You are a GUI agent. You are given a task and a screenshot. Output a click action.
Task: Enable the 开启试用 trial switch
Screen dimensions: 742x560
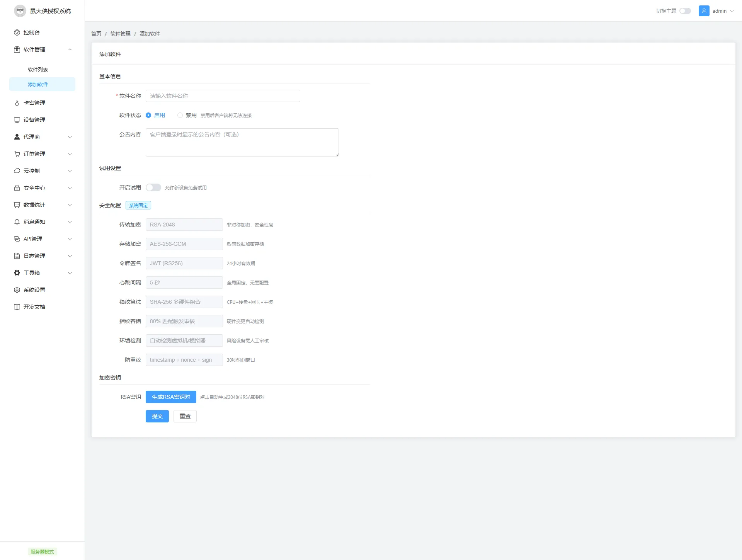[153, 187]
